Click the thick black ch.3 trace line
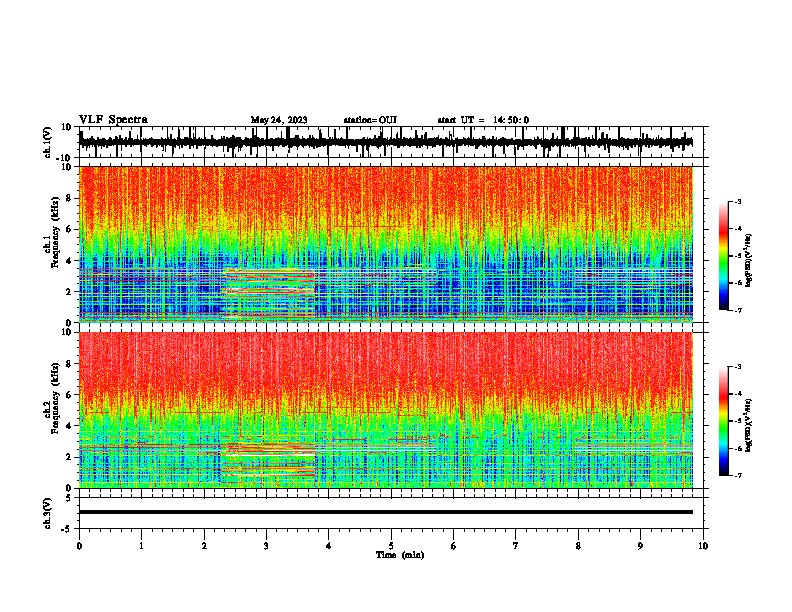The height and width of the screenshot is (612, 792). tap(386, 512)
